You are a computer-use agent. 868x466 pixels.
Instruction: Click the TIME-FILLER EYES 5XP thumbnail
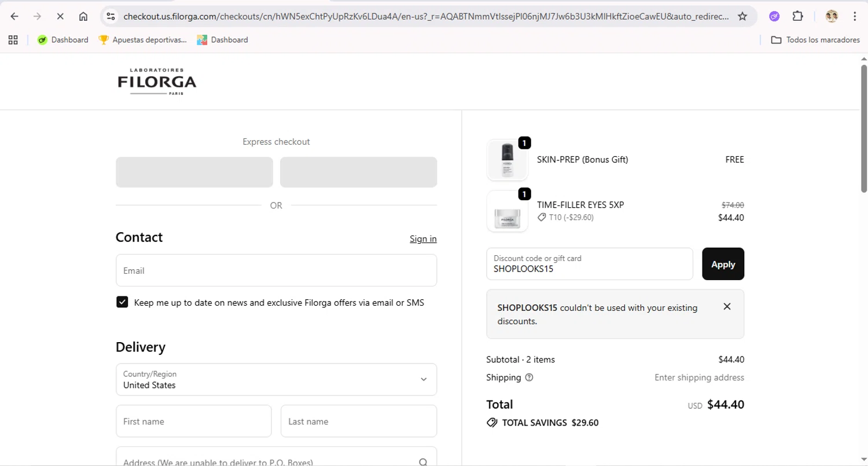coord(507,211)
